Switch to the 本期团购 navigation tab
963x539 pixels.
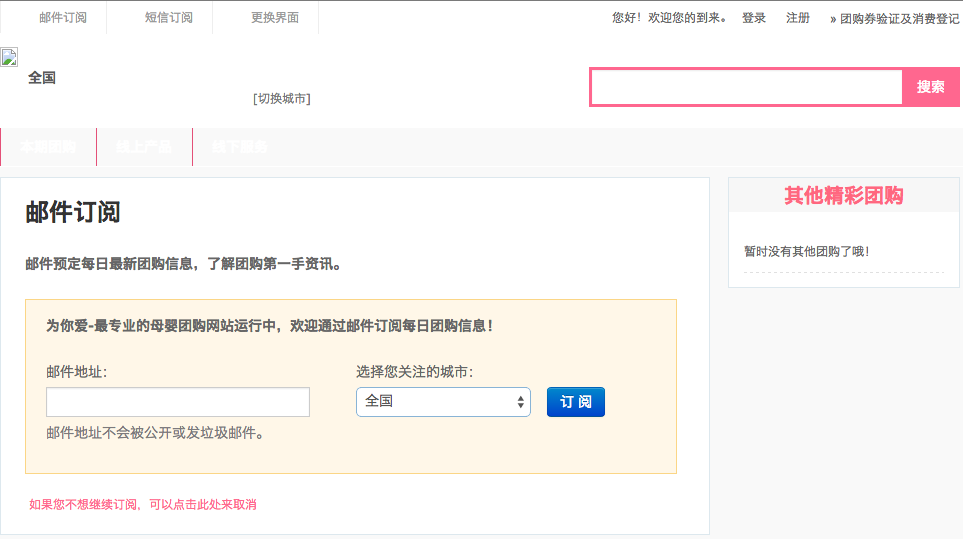tap(48, 147)
